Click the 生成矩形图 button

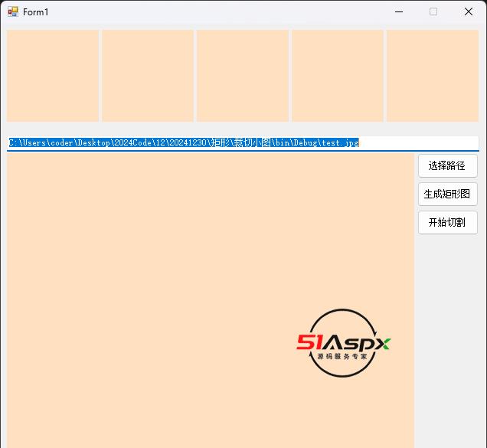click(x=447, y=195)
